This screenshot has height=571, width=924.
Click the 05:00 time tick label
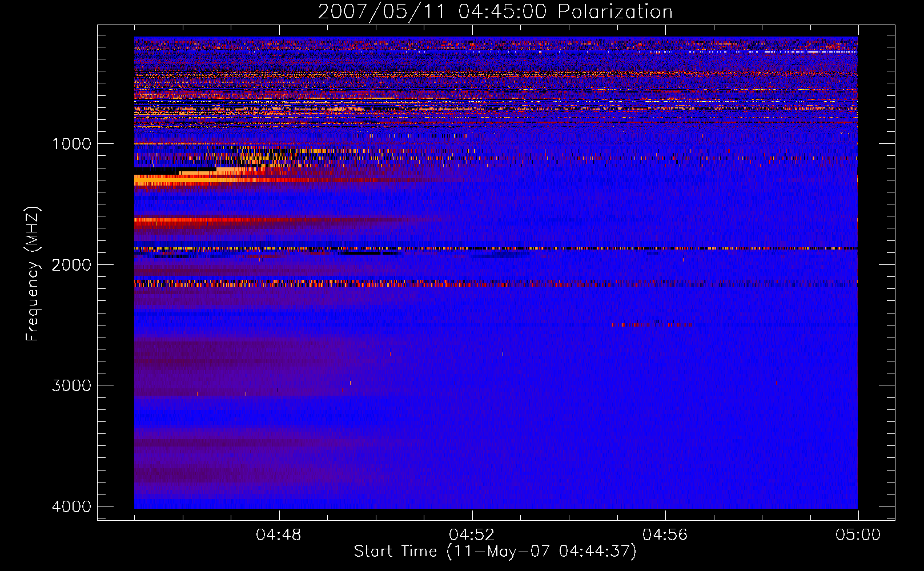tap(858, 535)
